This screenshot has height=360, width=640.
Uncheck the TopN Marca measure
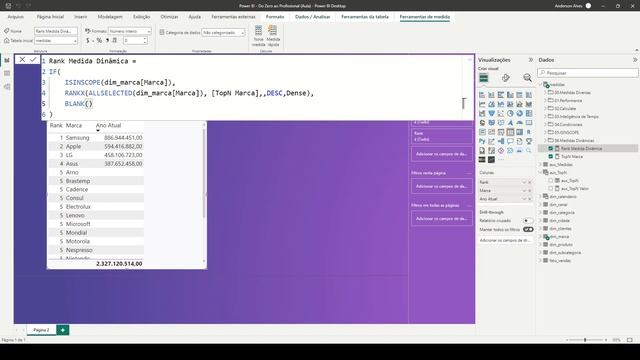[x=551, y=156]
